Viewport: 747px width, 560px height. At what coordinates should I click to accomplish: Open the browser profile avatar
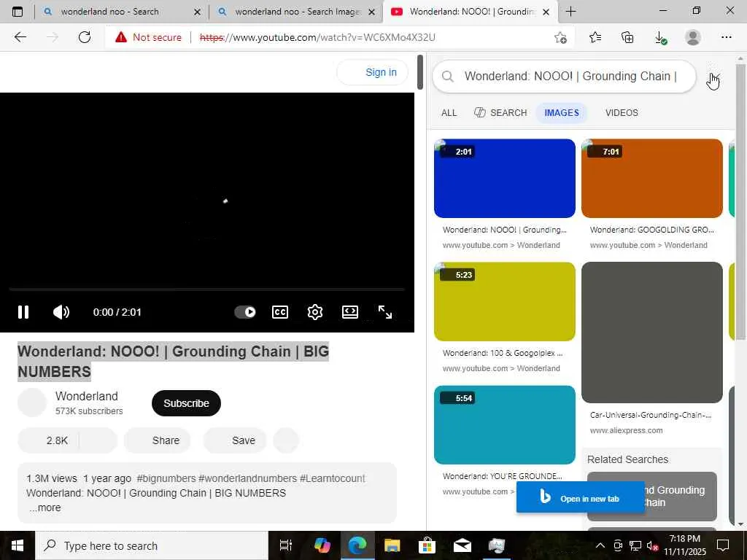pyautogui.click(x=693, y=37)
